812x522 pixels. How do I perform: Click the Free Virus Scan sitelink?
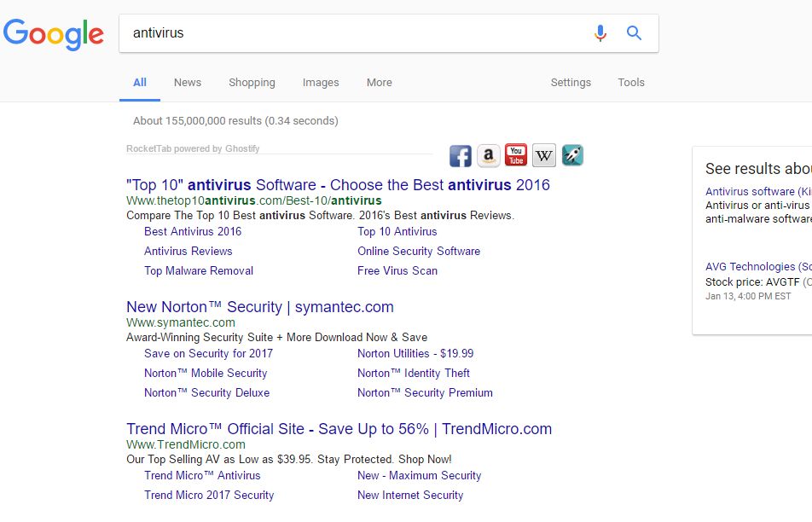pos(397,271)
